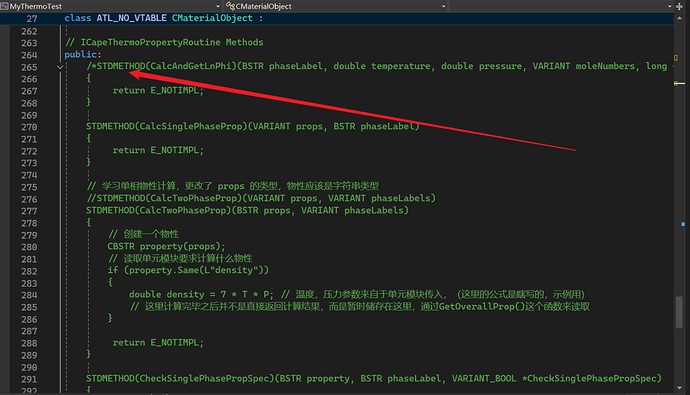
Task: Click the scrollbar down arrow
Action: pos(679,388)
